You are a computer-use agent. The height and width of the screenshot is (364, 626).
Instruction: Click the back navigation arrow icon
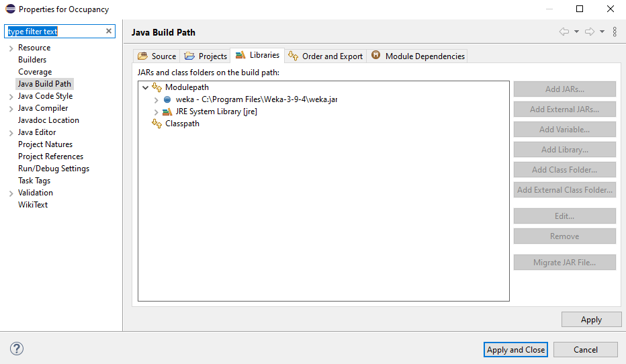click(564, 32)
